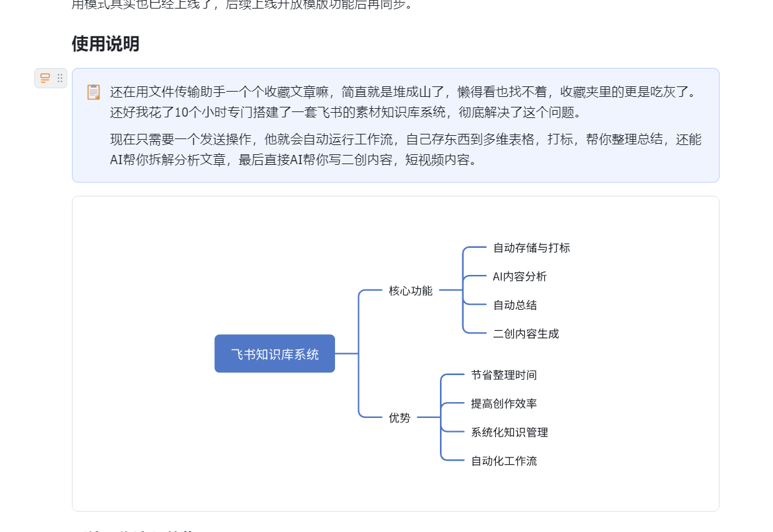Click the callout line starting 还好我花了10个小时
This screenshot has height=532, width=773.
tap(346, 112)
